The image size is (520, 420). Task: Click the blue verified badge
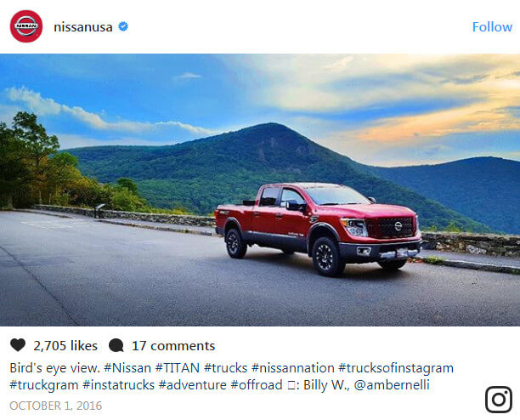[x=123, y=26]
